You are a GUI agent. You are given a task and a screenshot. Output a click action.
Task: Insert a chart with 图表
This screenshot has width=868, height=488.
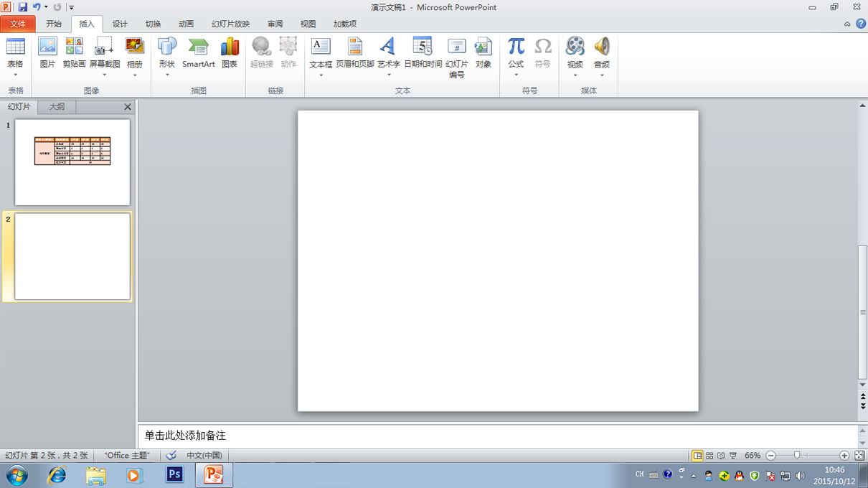click(230, 53)
